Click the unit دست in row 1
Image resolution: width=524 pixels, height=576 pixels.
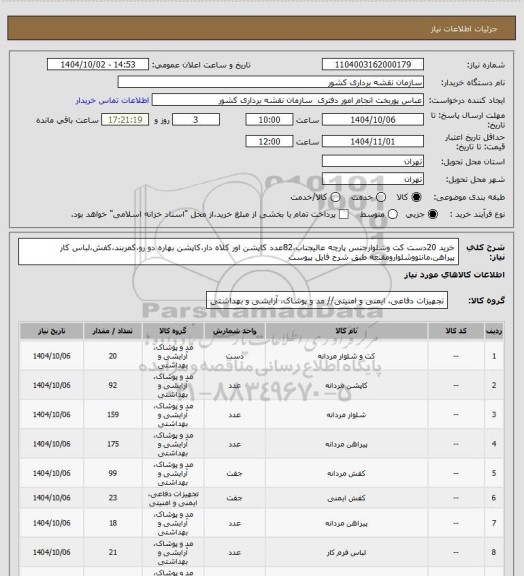pyautogui.click(x=234, y=356)
